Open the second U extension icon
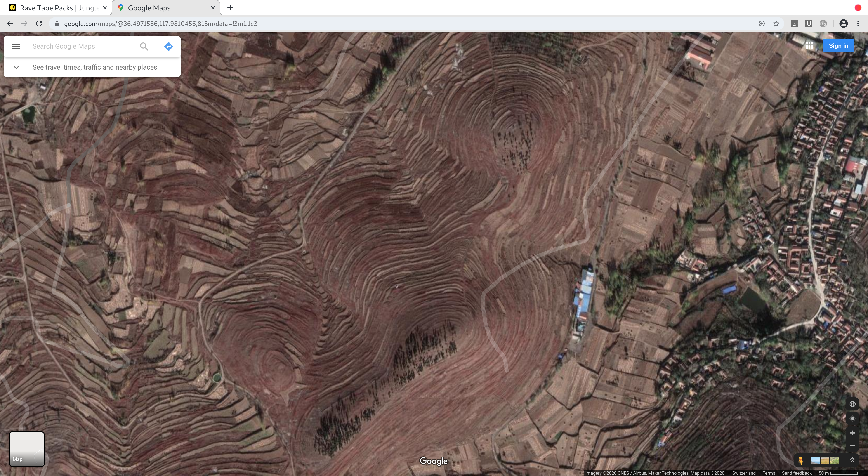 [x=808, y=24]
